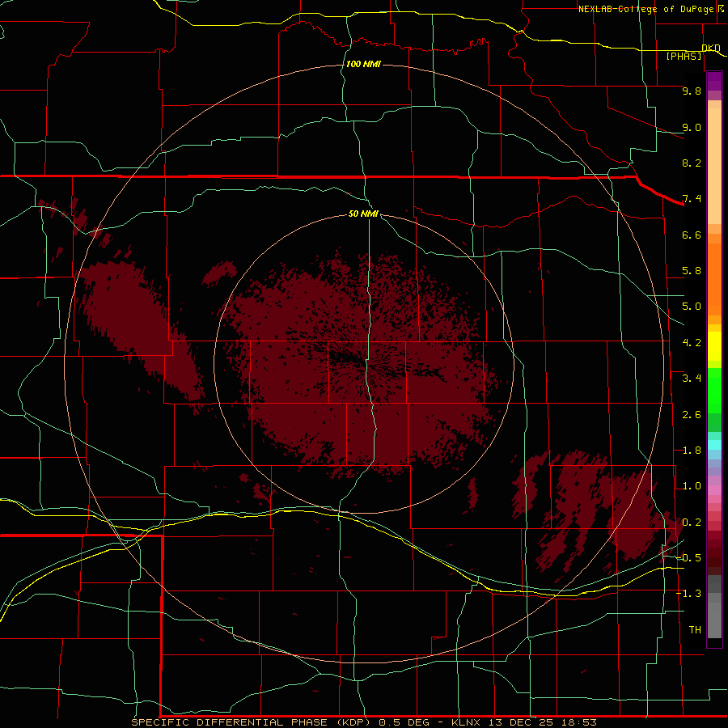This screenshot has height=728, width=728.
Task: Click the 6.6 scale value
Action: coord(692,235)
